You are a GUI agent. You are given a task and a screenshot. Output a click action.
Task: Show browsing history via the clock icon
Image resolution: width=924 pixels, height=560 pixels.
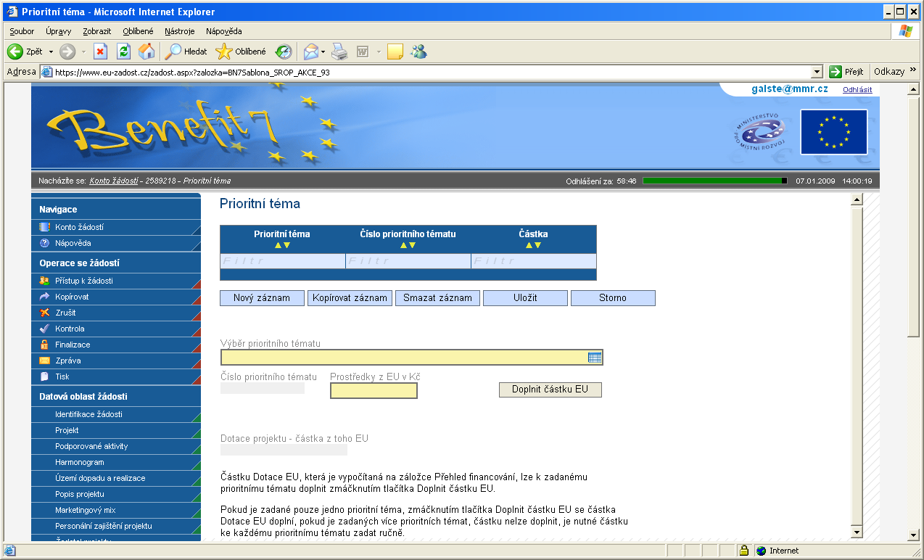click(x=283, y=52)
